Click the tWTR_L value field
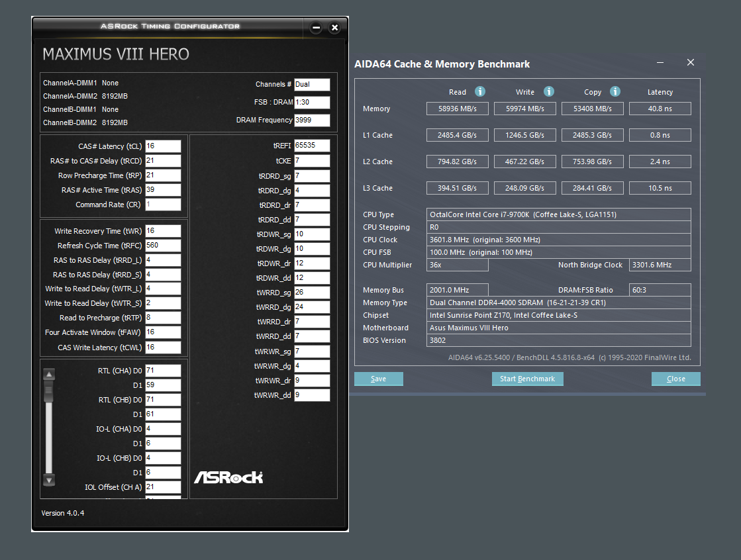The image size is (741, 560). (x=163, y=288)
